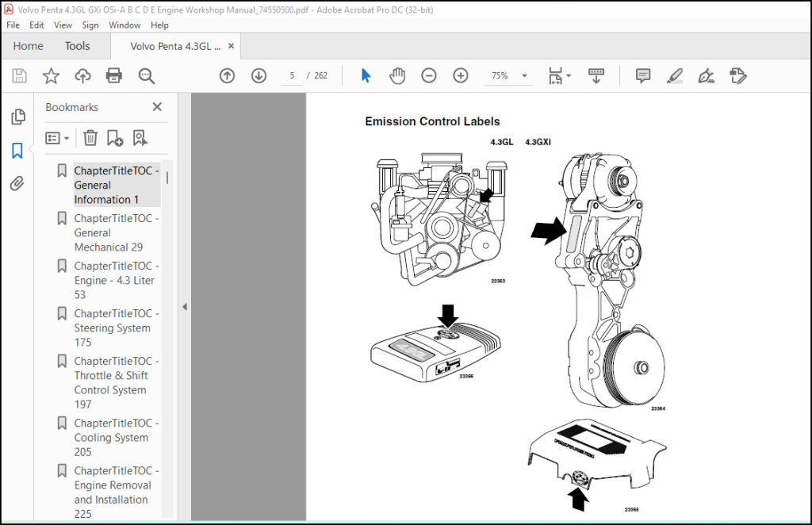This screenshot has height=525, width=812.
Task: Switch to the Tools tab
Action: tap(77, 46)
